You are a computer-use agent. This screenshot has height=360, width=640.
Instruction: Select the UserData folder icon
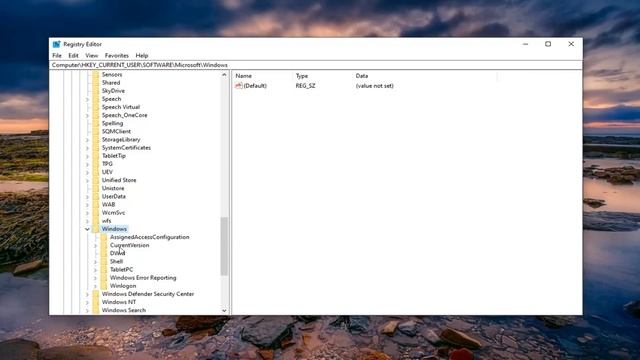(96, 196)
